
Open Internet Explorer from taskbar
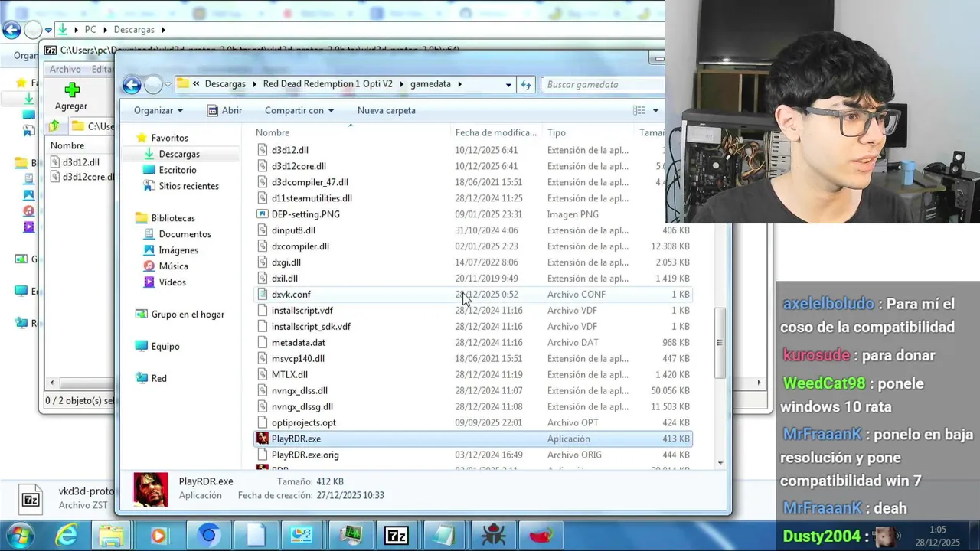point(67,535)
